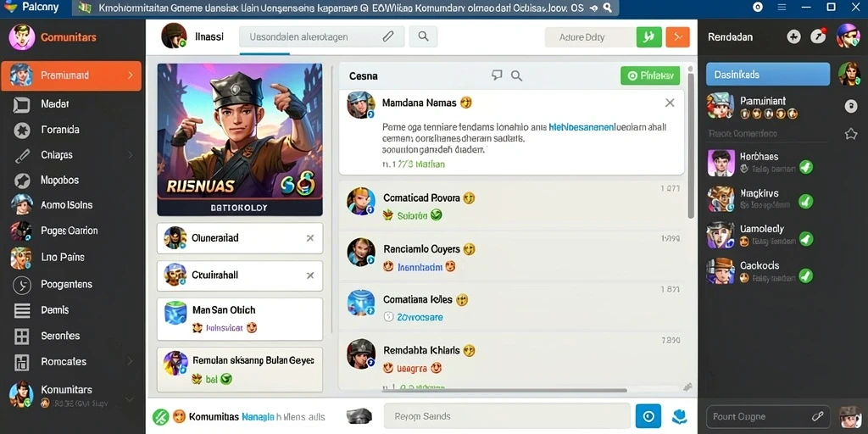The image size is (868, 434).
Task: Expand the Romcates sidebar chevron
Action: (130, 361)
